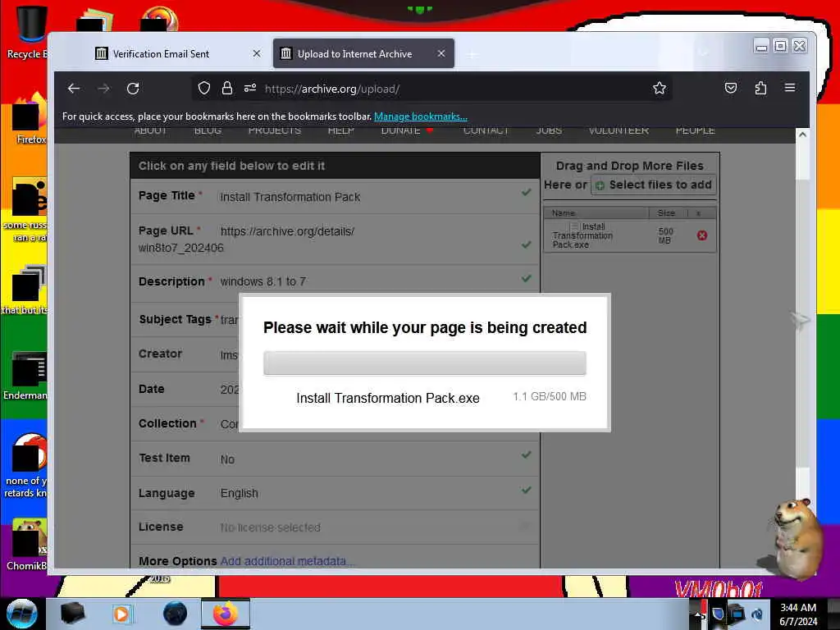
Task: Open the License field No license selected
Action: coord(271,527)
